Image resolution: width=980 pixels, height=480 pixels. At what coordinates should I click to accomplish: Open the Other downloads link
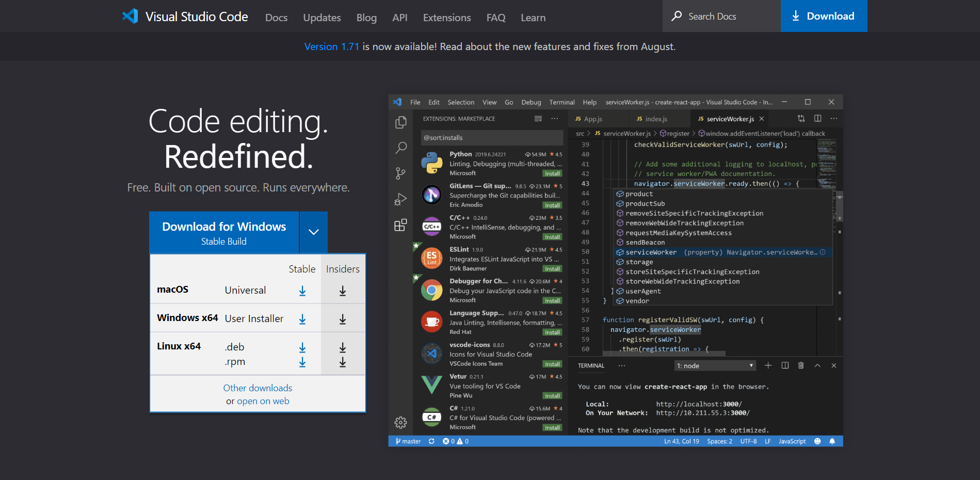click(x=258, y=388)
